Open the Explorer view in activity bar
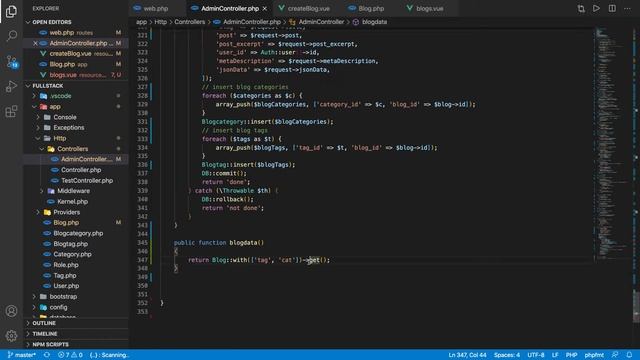 coord(11,11)
